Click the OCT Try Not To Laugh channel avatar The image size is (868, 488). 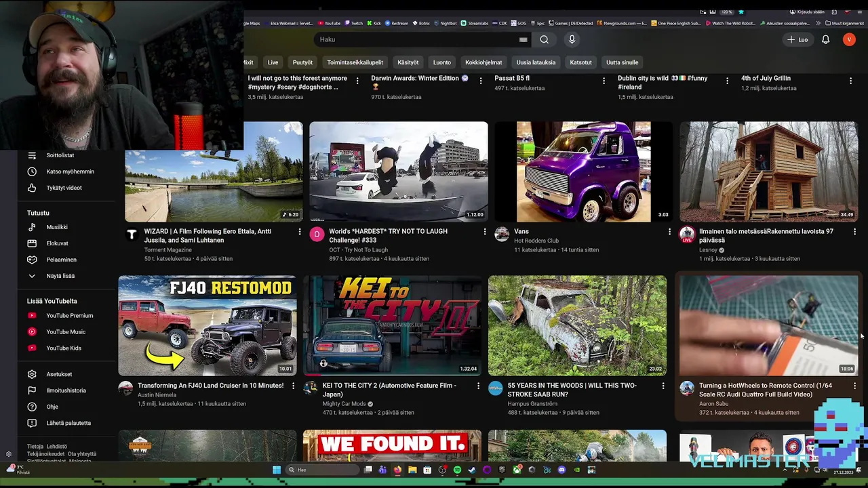(317, 235)
